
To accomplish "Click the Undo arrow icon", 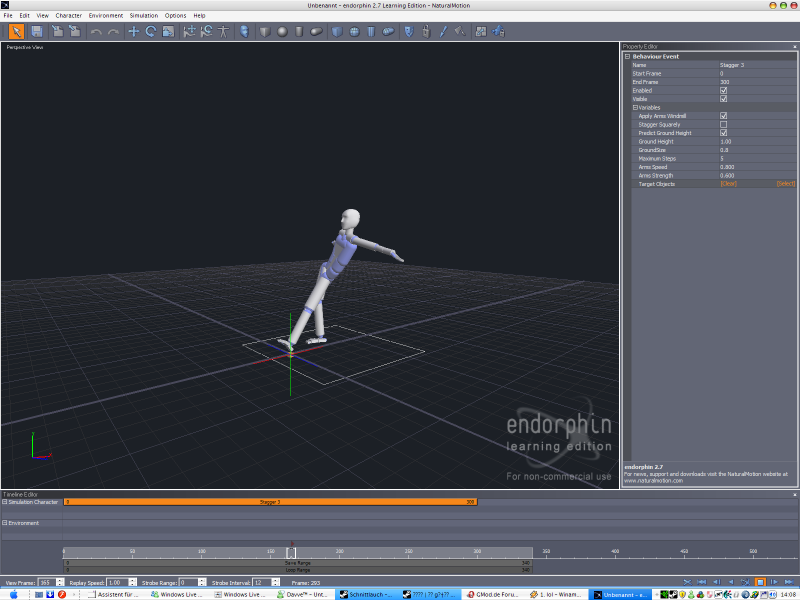I will [96, 31].
